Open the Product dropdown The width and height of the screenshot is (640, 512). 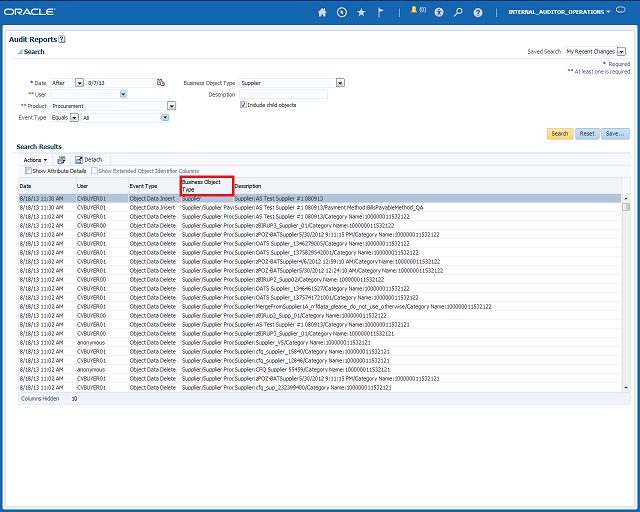pyautogui.click(x=171, y=106)
